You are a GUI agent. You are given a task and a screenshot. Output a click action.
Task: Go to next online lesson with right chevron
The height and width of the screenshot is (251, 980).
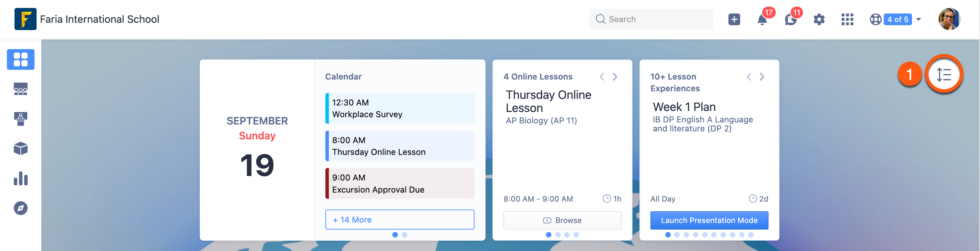(615, 76)
